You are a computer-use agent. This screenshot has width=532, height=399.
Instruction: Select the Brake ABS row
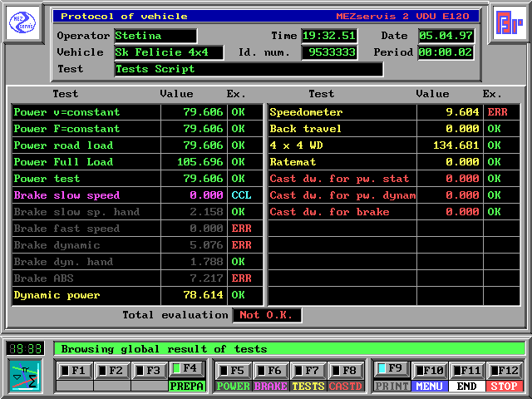coord(137,278)
